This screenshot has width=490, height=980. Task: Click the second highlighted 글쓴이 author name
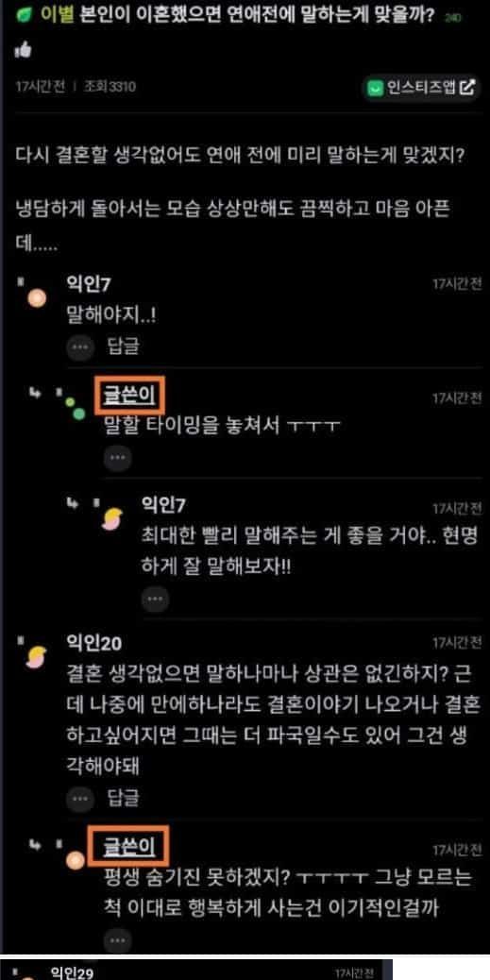tap(129, 848)
